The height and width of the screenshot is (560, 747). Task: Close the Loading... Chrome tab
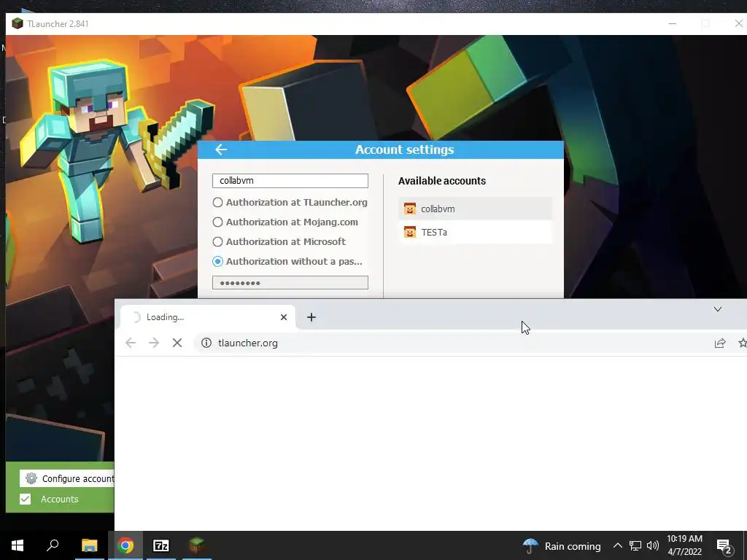[x=284, y=317]
